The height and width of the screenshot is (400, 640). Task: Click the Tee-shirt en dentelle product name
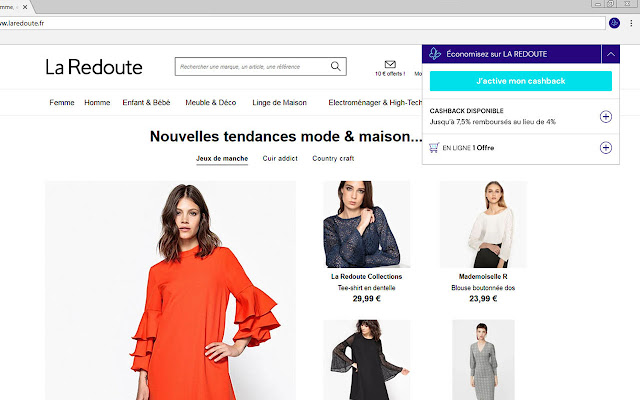[x=367, y=288]
